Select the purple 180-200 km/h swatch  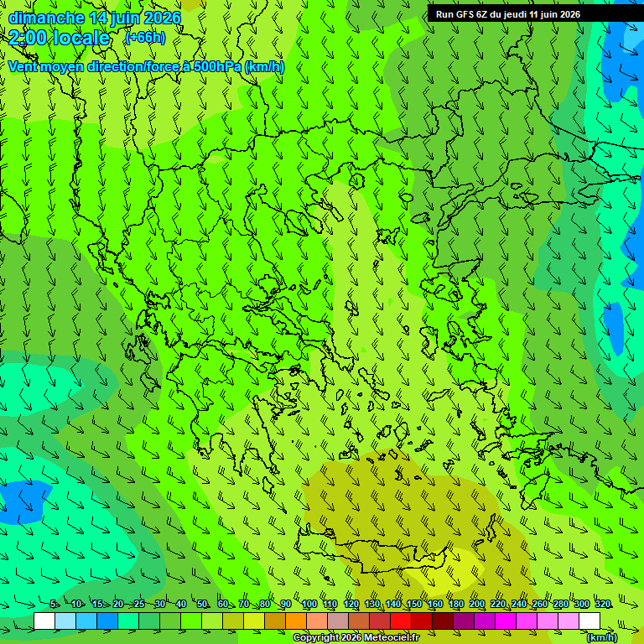(463, 621)
